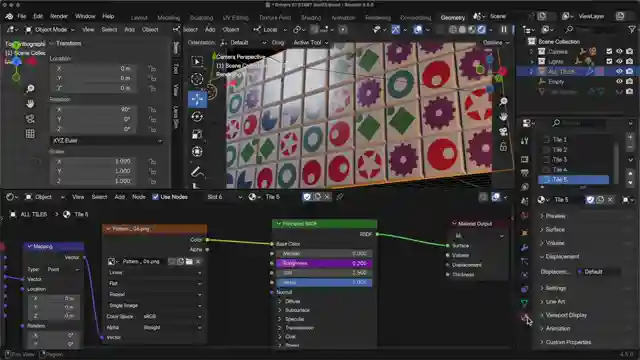Open the Render menu

[x=59, y=16]
